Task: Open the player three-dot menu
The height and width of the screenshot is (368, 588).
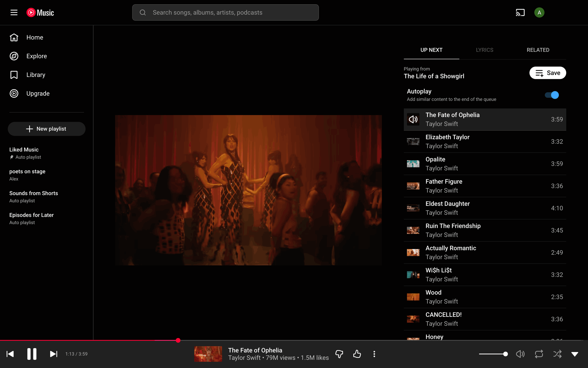Action: (374, 354)
